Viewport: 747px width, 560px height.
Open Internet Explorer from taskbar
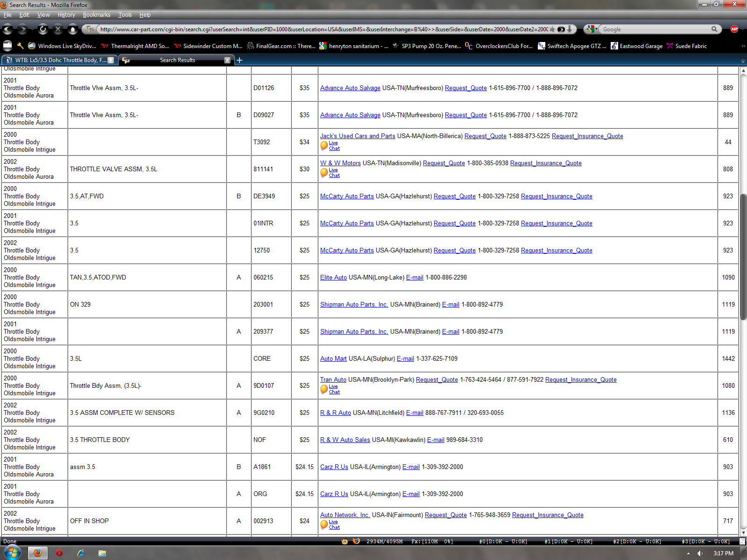[81, 553]
